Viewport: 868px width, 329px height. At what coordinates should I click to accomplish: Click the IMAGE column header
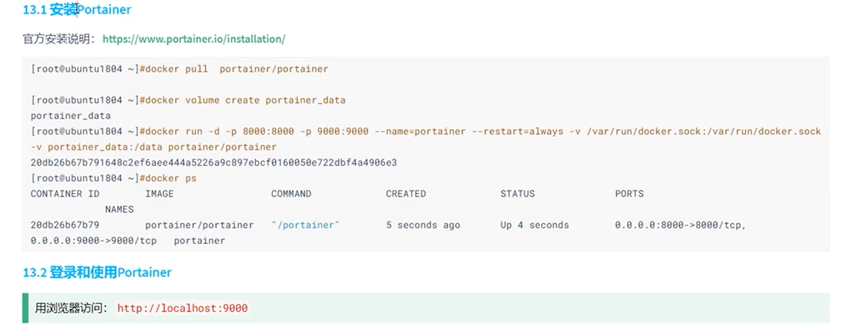coord(159,193)
